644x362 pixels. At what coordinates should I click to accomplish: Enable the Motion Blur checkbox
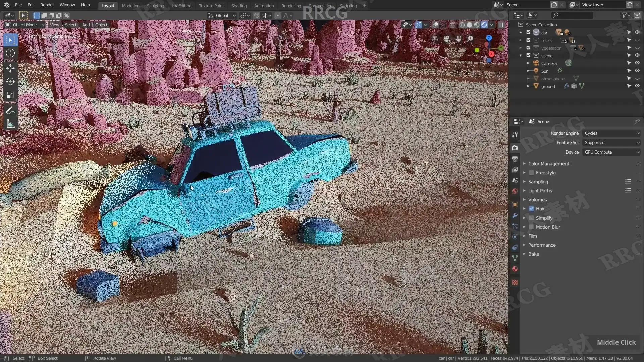[531, 227]
